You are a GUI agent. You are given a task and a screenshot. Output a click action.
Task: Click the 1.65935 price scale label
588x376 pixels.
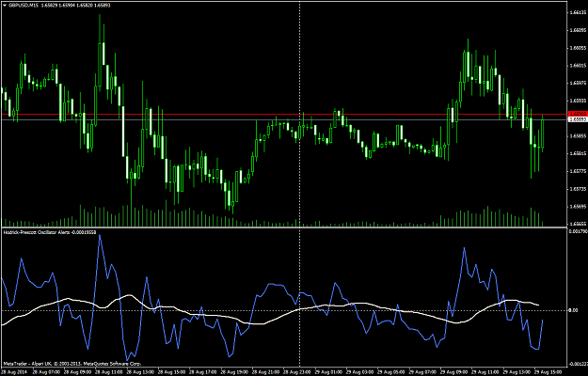point(578,101)
